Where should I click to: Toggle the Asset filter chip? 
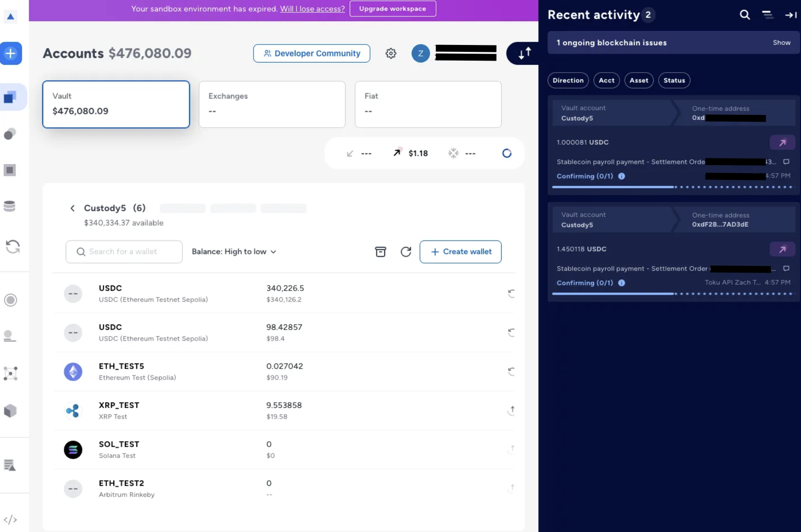(639, 80)
